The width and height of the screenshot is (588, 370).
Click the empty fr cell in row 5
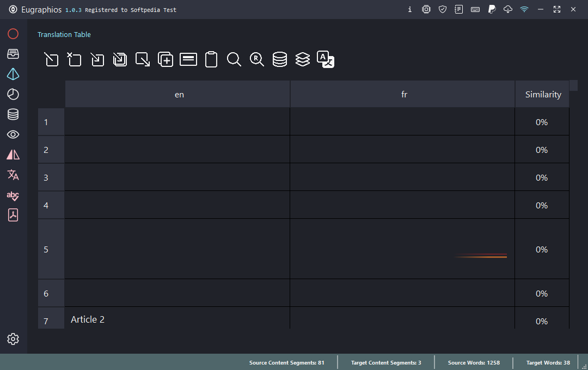pos(402,249)
